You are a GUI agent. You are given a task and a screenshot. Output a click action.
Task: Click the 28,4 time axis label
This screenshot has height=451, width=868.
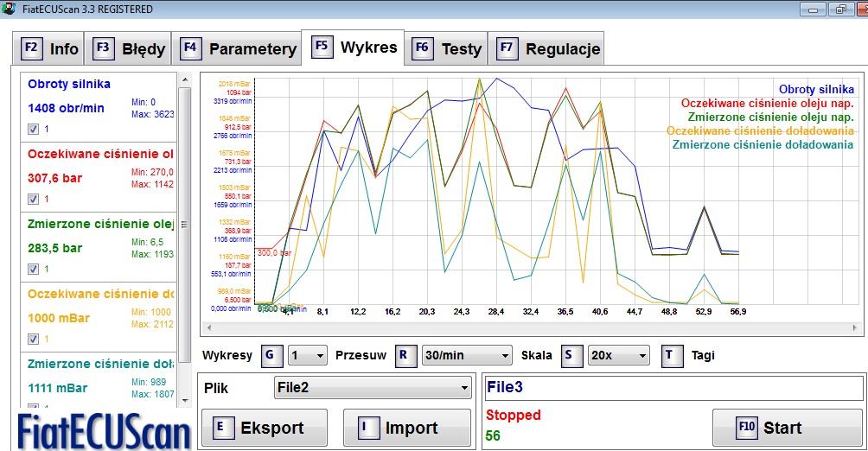click(496, 312)
